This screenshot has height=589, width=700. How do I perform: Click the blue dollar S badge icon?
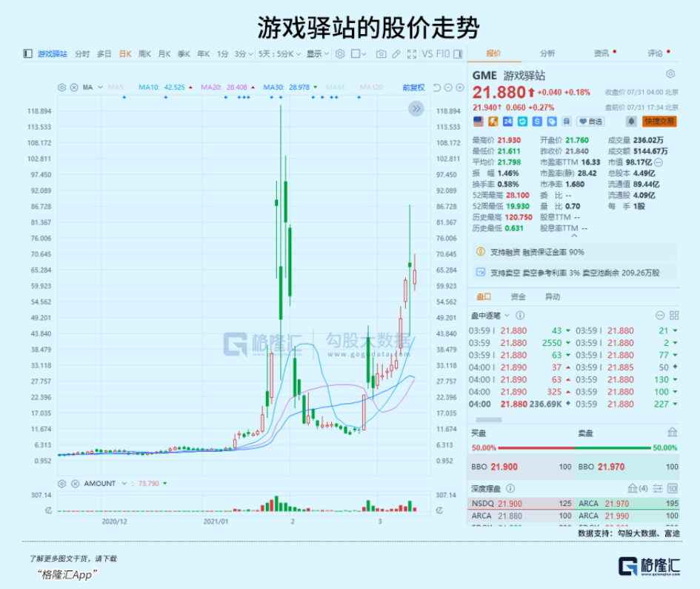[x=537, y=122]
